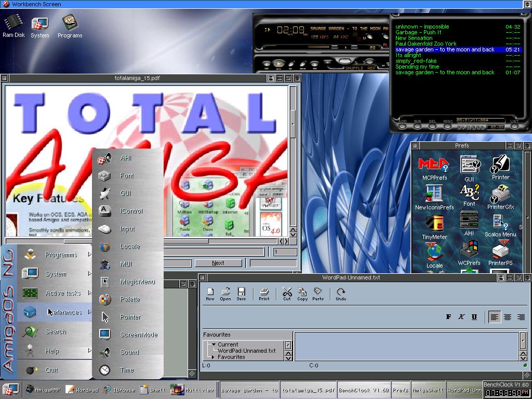Open PrinterGfx icon in Prefs window
The width and height of the screenshot is (532, 399).
click(x=500, y=197)
